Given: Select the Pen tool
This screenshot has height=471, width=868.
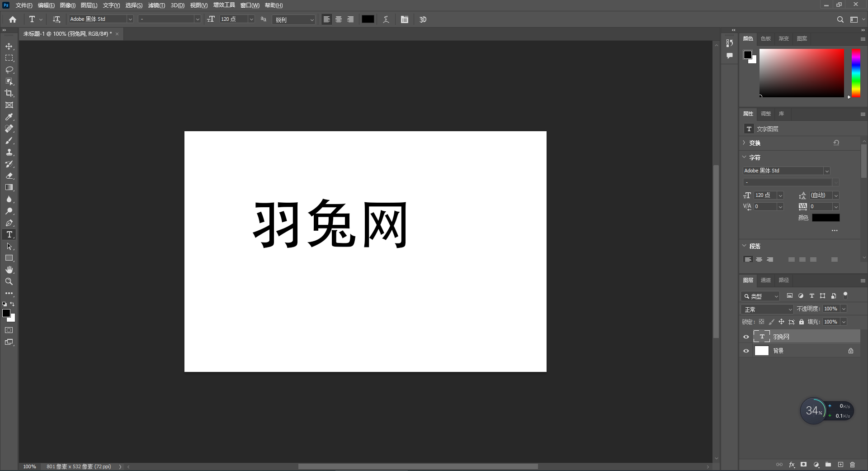Looking at the screenshot, I should tap(9, 223).
